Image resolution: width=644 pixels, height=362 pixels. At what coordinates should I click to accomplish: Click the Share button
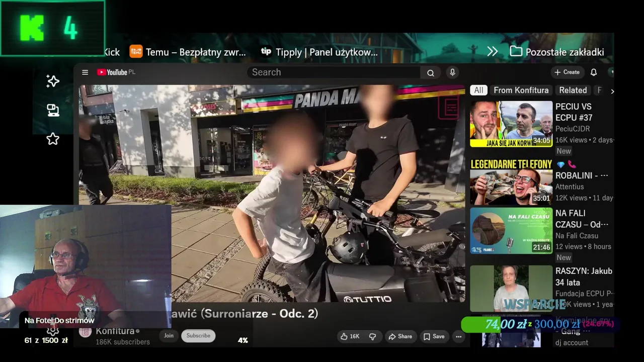pyautogui.click(x=400, y=336)
